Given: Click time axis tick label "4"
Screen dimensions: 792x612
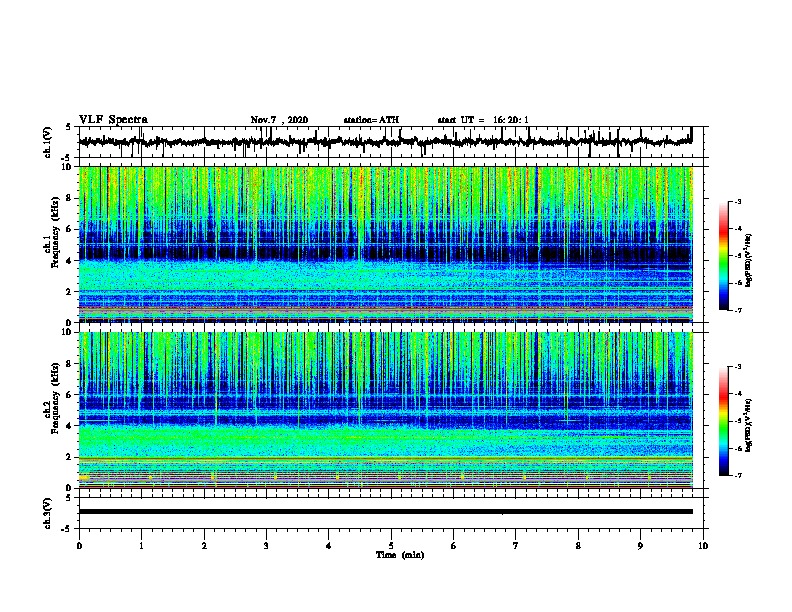Looking at the screenshot, I should [329, 546].
